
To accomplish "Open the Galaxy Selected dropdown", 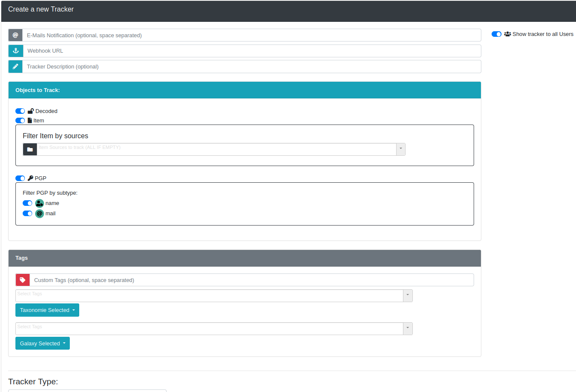I will pos(42,343).
